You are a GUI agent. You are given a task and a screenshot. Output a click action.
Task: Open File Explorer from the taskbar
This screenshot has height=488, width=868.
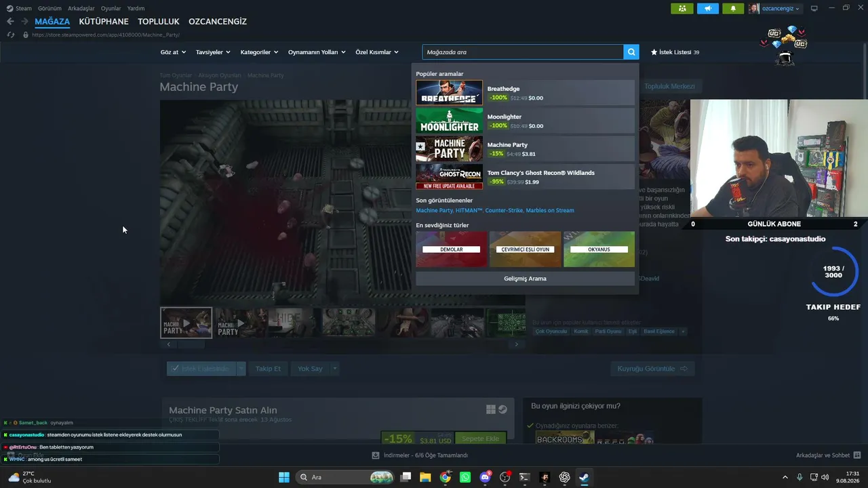[x=425, y=477]
